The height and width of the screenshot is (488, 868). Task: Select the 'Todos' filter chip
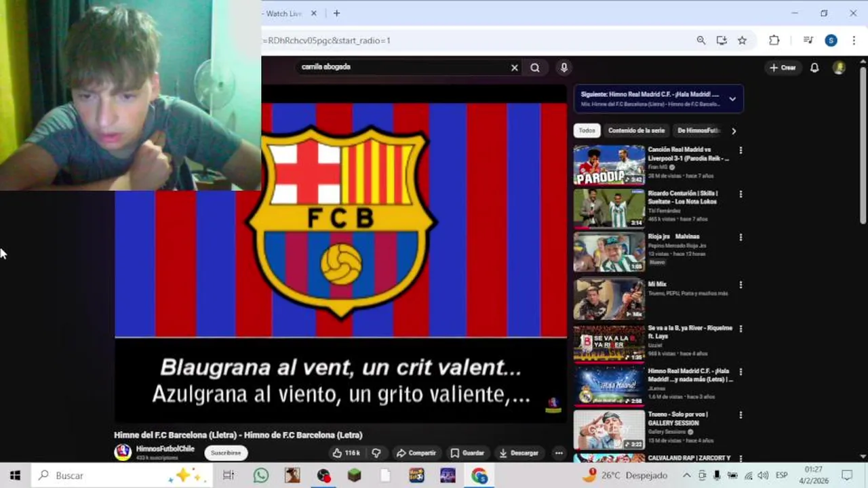(587, 130)
